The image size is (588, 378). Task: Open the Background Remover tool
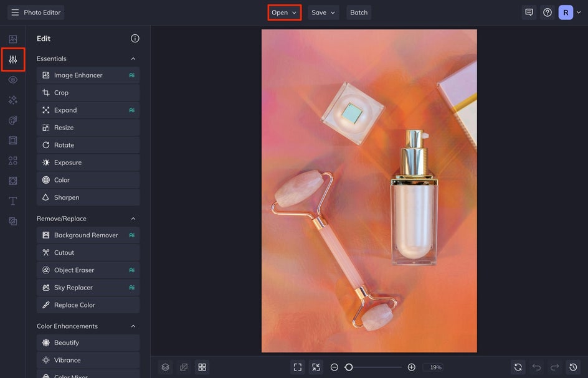pos(88,235)
